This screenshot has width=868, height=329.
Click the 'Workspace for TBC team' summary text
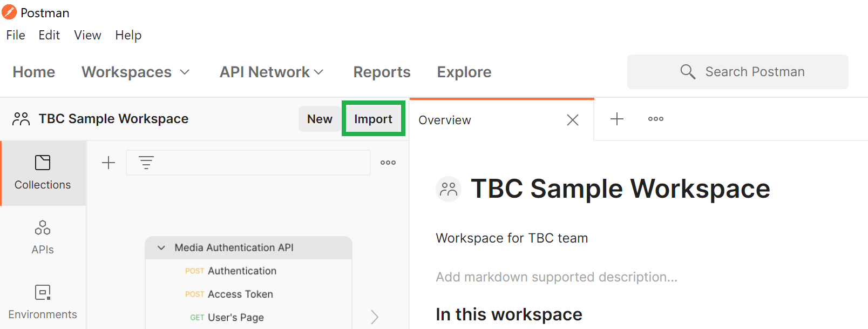(x=512, y=238)
